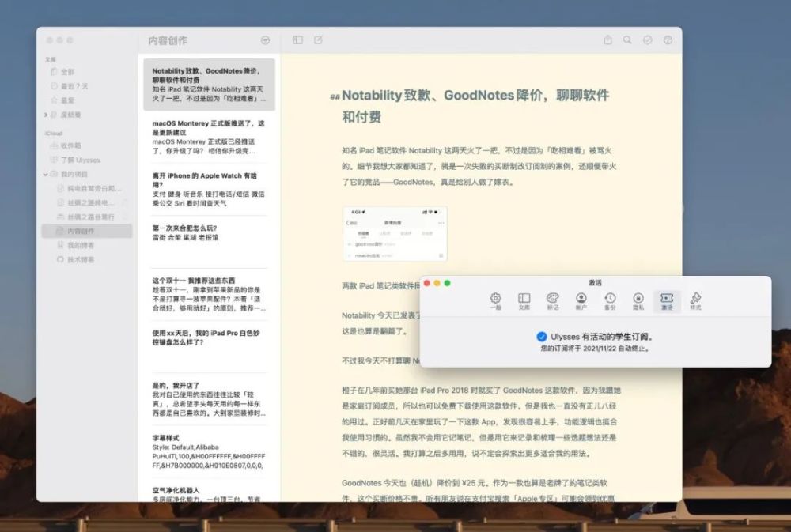Toggle the sidebar layout icon in toolbar

tap(297, 40)
